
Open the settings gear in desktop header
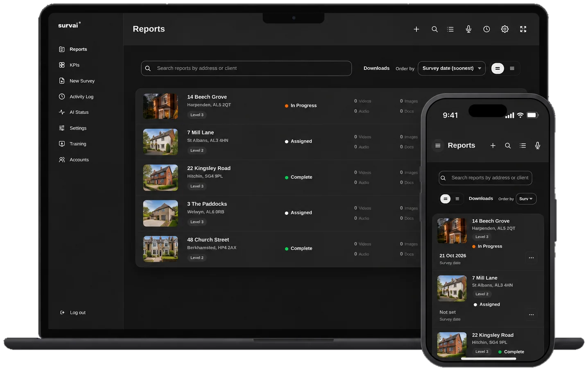click(505, 29)
